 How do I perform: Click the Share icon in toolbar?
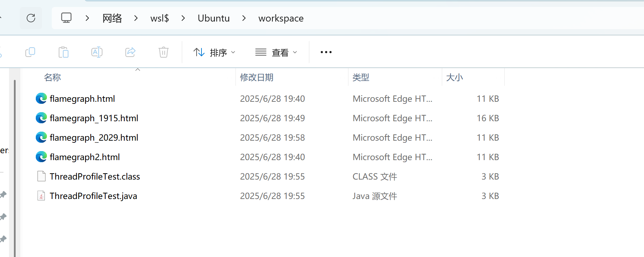click(130, 52)
